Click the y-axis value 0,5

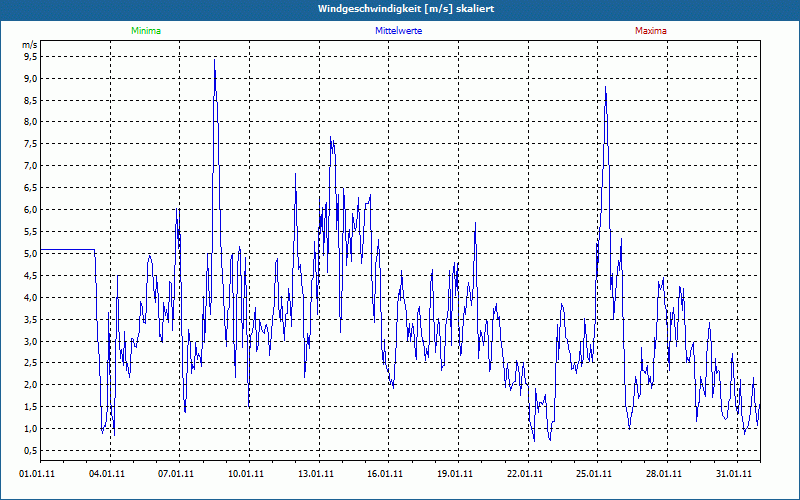click(31, 451)
